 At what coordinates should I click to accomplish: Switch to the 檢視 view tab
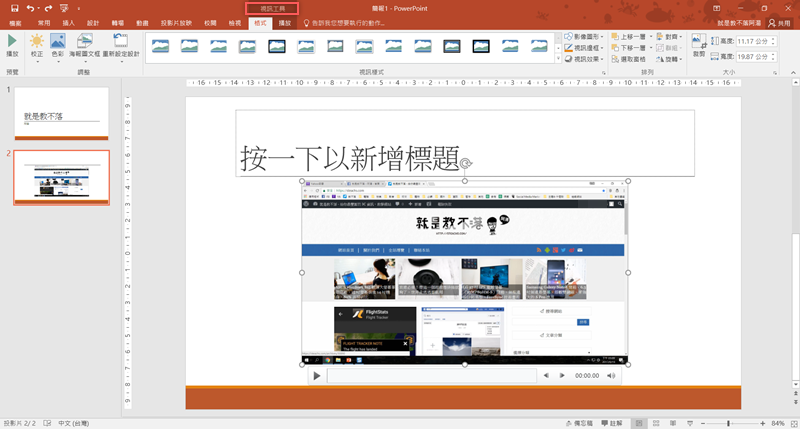coord(235,23)
